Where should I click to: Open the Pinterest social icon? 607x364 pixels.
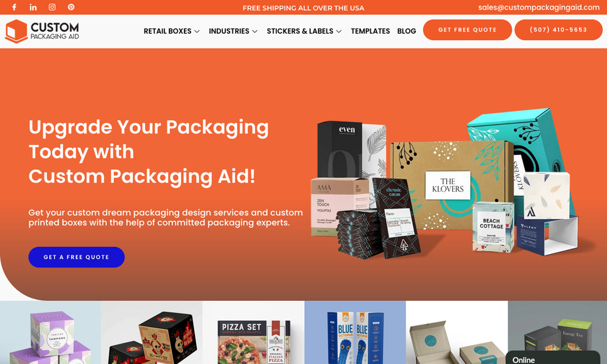pyautogui.click(x=71, y=7)
